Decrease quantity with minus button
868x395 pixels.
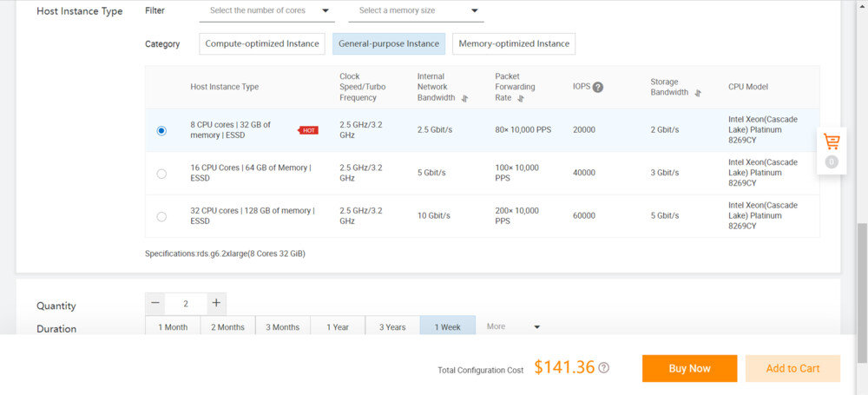click(156, 304)
